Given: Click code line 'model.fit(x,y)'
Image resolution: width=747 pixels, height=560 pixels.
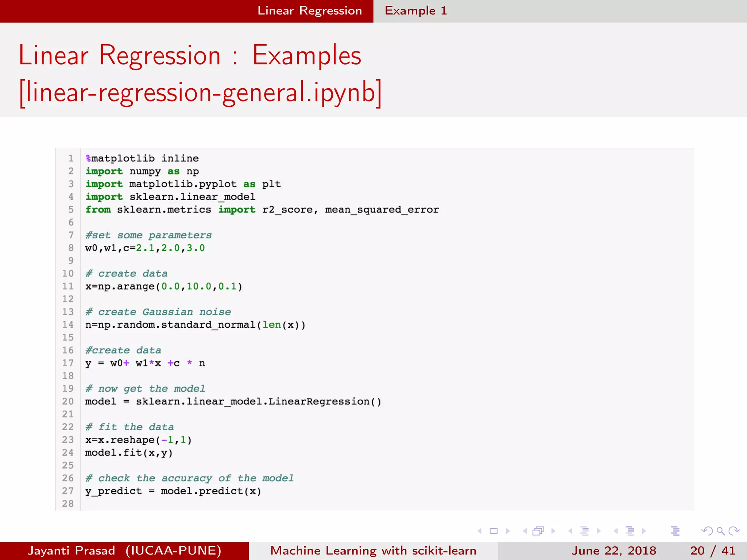Looking at the screenshot, I should (129, 452).
